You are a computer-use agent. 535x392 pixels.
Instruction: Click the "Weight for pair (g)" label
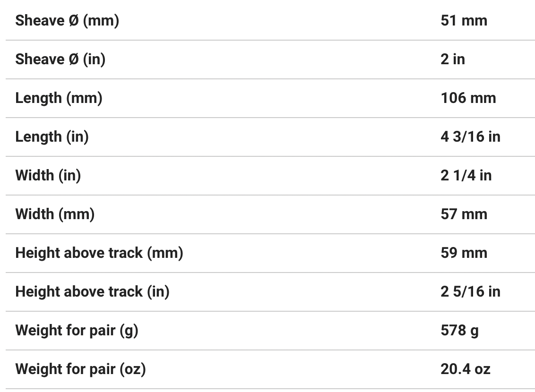[x=77, y=331]
